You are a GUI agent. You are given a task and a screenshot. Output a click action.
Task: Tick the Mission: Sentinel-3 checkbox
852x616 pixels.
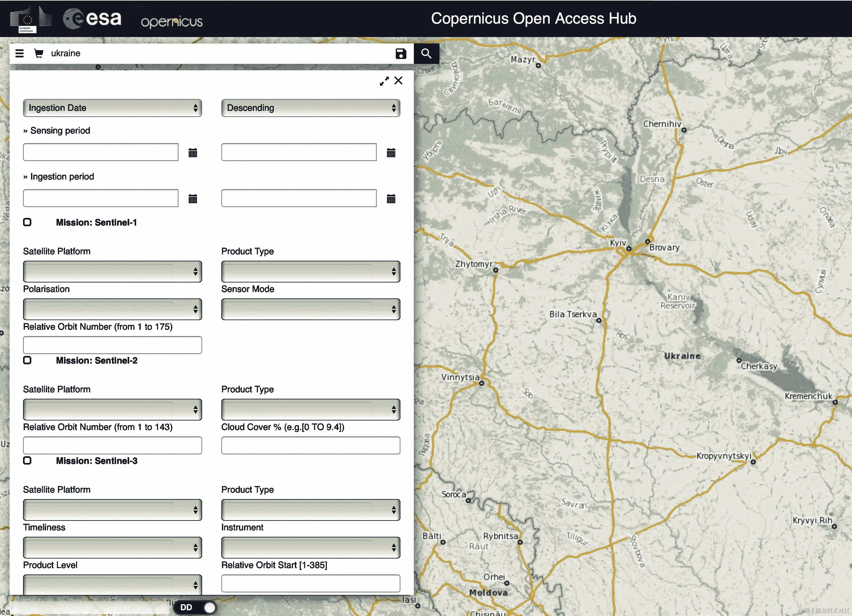pyautogui.click(x=28, y=461)
